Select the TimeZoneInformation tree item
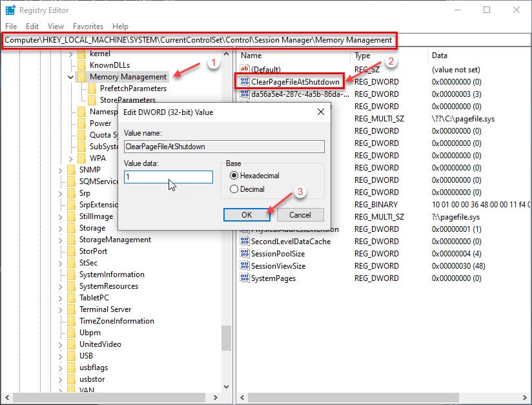The width and height of the screenshot is (532, 405). coord(116,321)
